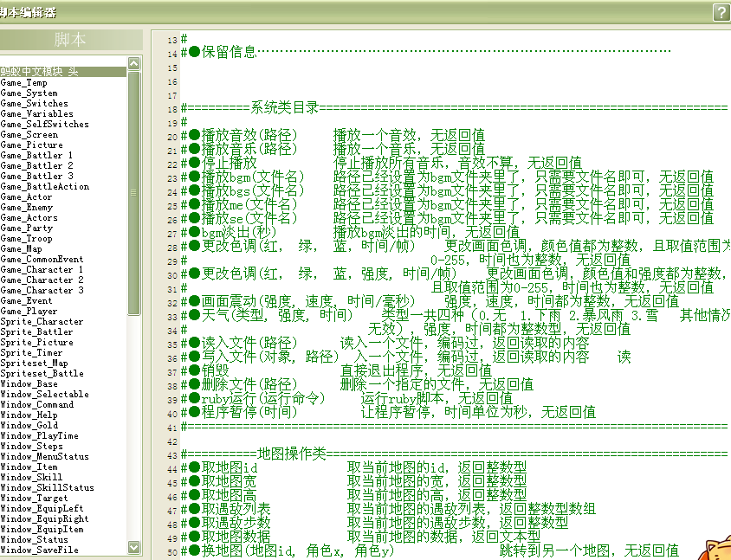Screen dimensions: 731x560
Task: Select Game_Battler 3 script
Action: click(x=37, y=176)
